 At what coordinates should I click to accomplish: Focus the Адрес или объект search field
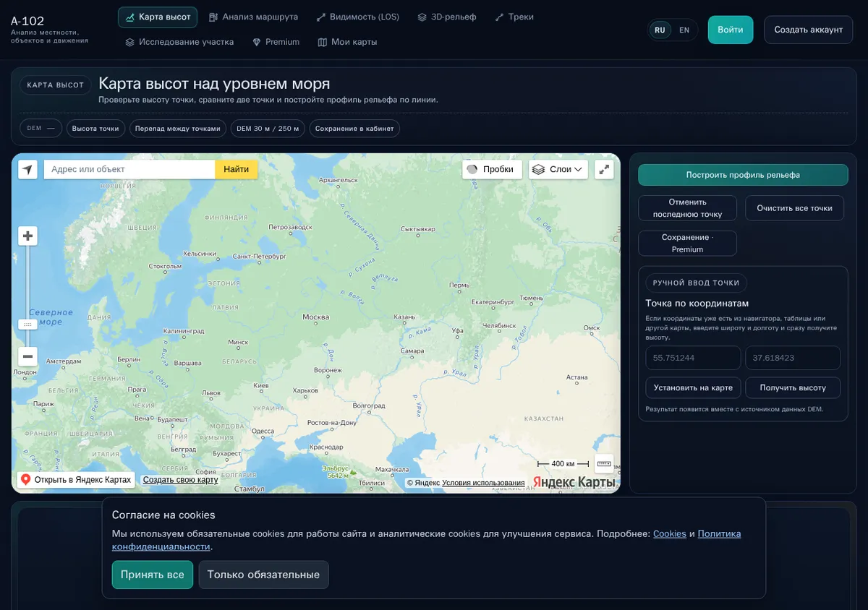pos(129,169)
